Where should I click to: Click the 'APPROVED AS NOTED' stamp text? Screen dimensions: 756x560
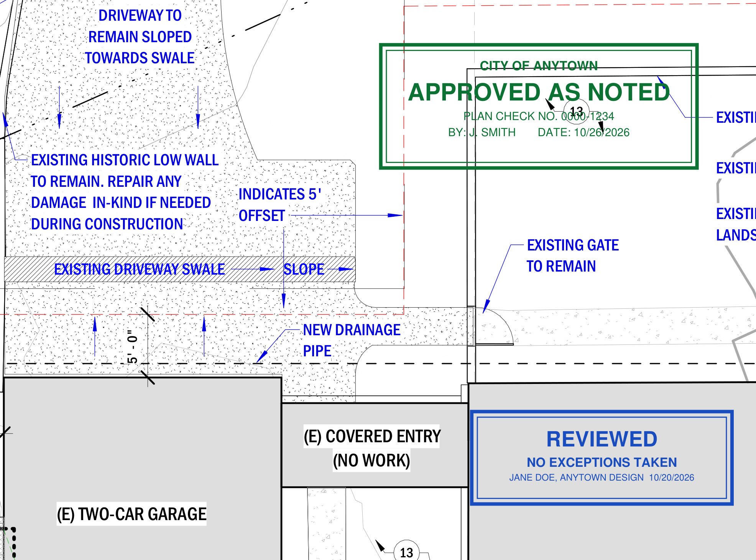[x=539, y=92]
